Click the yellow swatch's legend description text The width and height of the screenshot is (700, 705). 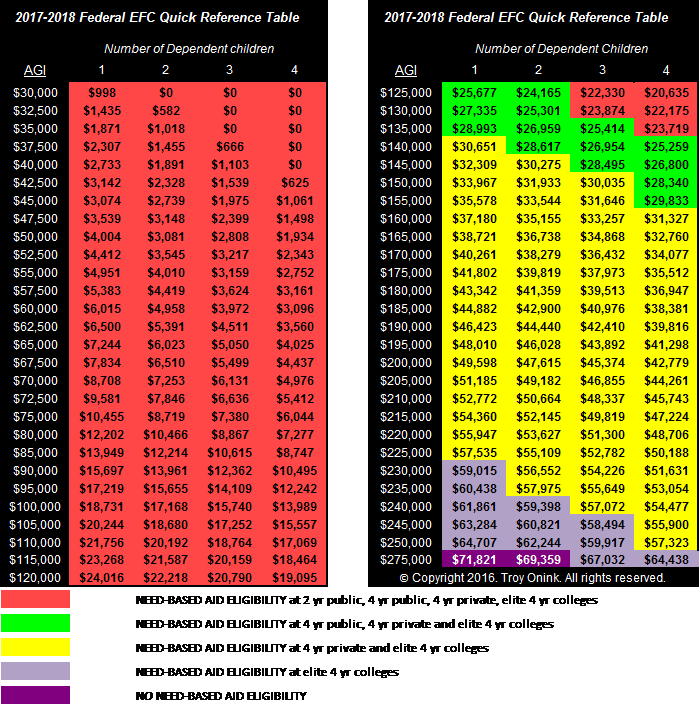click(x=312, y=648)
